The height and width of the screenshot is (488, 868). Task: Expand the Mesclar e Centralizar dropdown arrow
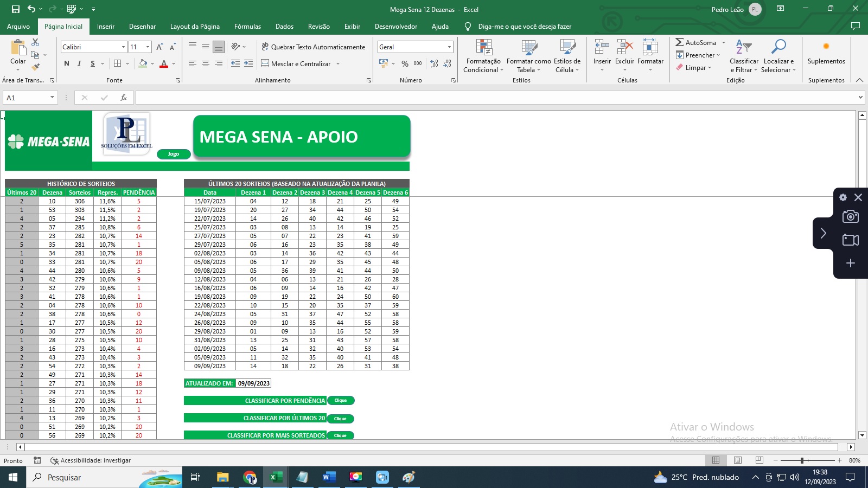coord(338,64)
